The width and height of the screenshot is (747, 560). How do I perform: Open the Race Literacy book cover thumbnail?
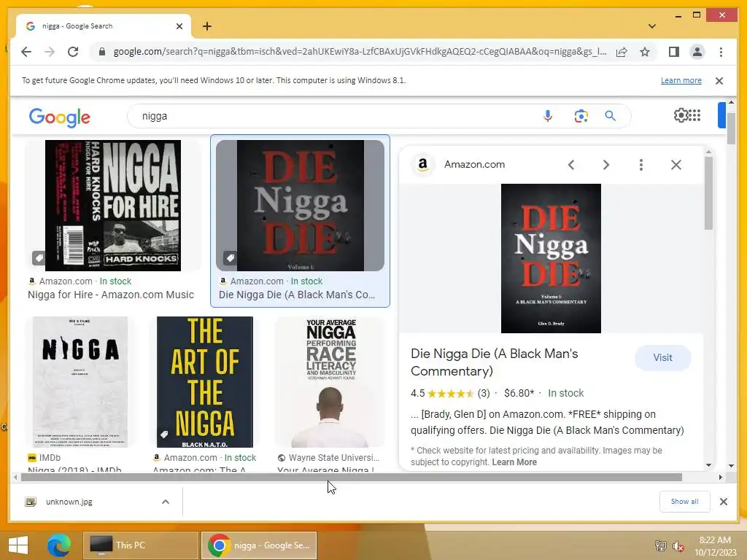coord(330,382)
